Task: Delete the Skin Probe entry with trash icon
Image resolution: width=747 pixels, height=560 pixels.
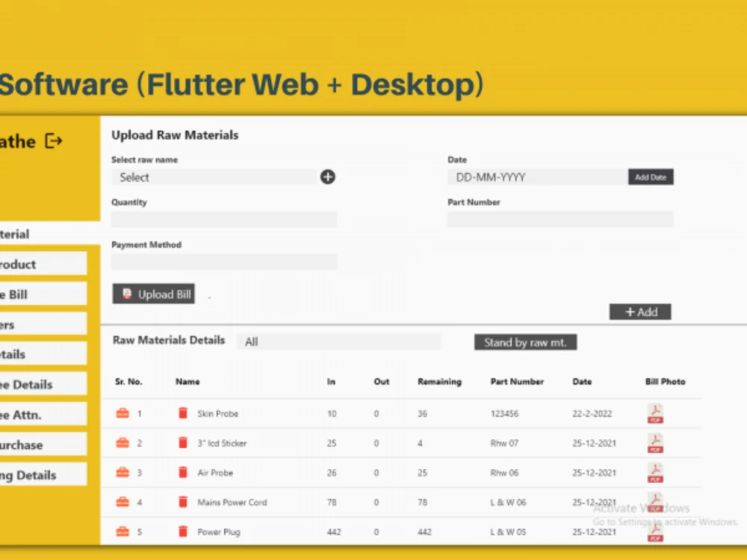Action: pyautogui.click(x=183, y=413)
